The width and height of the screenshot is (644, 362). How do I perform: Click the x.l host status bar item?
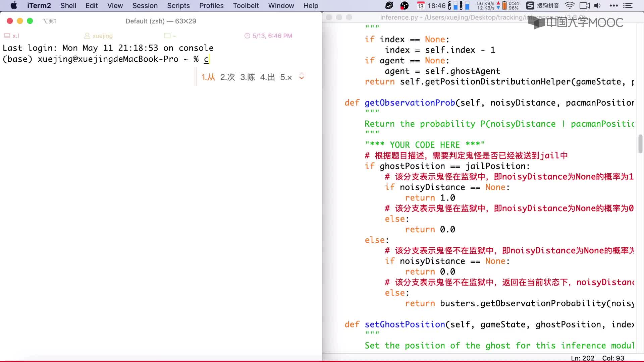(11, 36)
